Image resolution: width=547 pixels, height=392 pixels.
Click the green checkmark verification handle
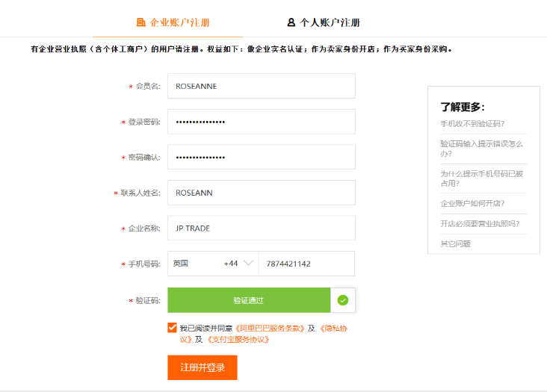click(343, 300)
